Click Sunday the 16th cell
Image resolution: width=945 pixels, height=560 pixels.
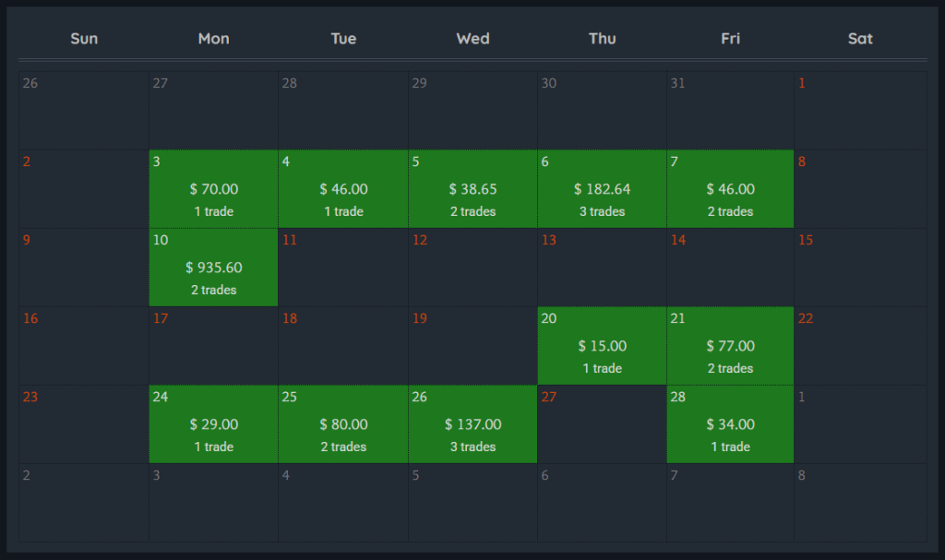pyautogui.click(x=84, y=346)
